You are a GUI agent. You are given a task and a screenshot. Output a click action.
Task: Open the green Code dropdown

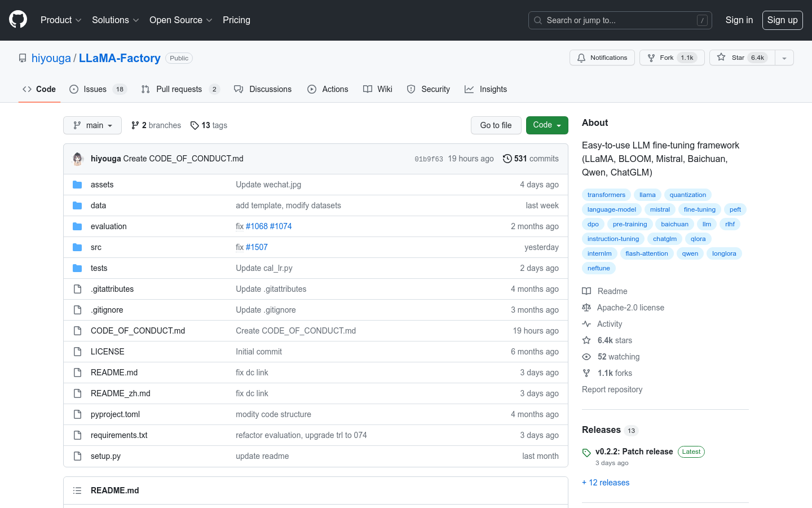coord(547,125)
